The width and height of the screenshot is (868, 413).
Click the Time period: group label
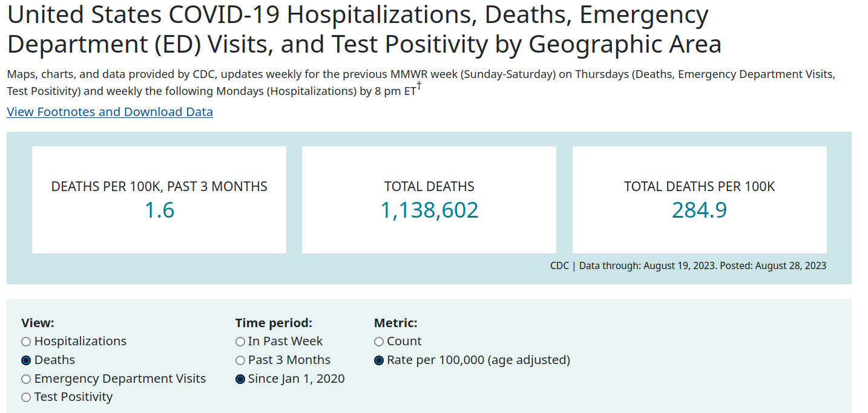(274, 323)
